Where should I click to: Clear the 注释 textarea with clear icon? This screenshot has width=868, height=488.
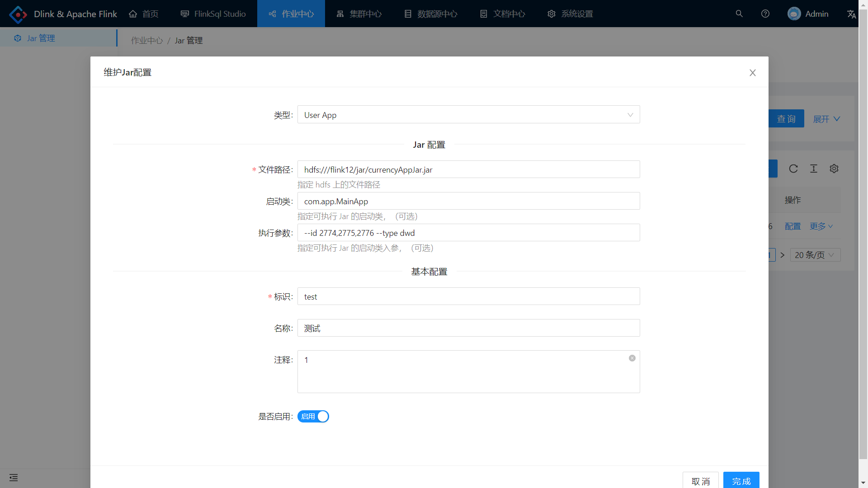tap(632, 358)
